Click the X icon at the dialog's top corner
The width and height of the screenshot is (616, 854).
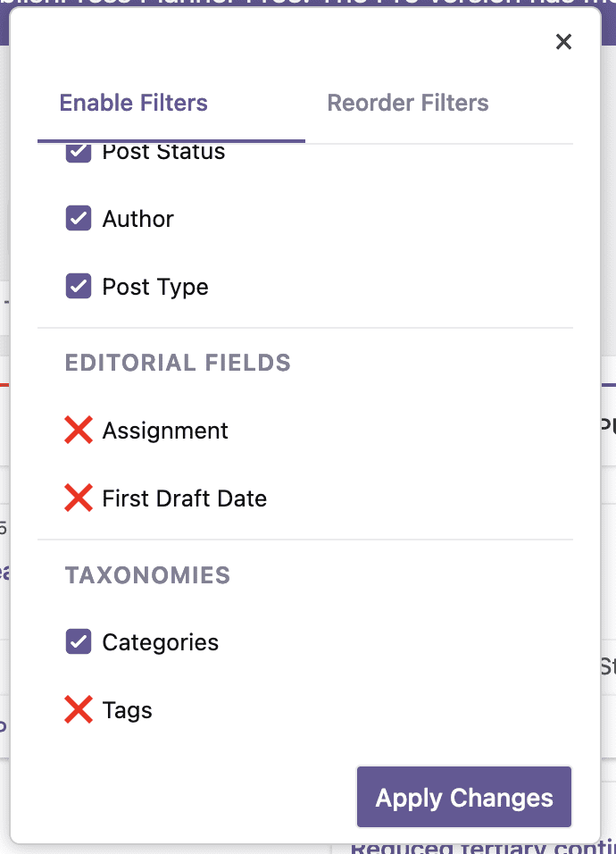pos(563,41)
